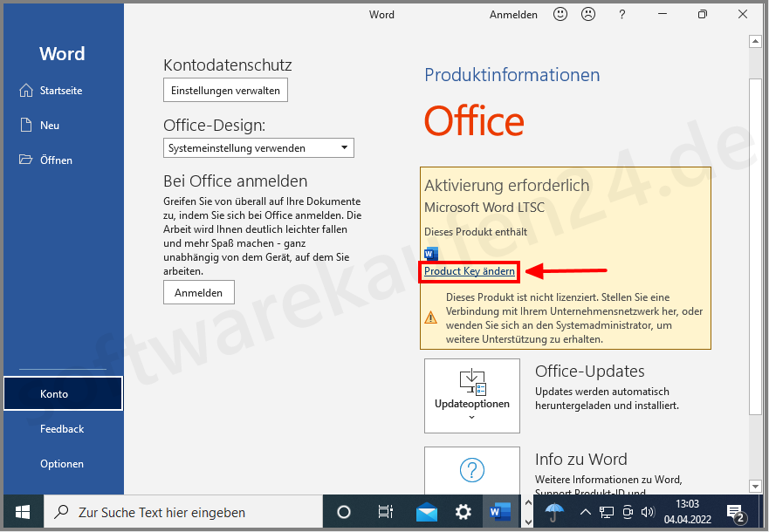Click the Word W product icon under Dieses Produkt enthält

tap(430, 254)
